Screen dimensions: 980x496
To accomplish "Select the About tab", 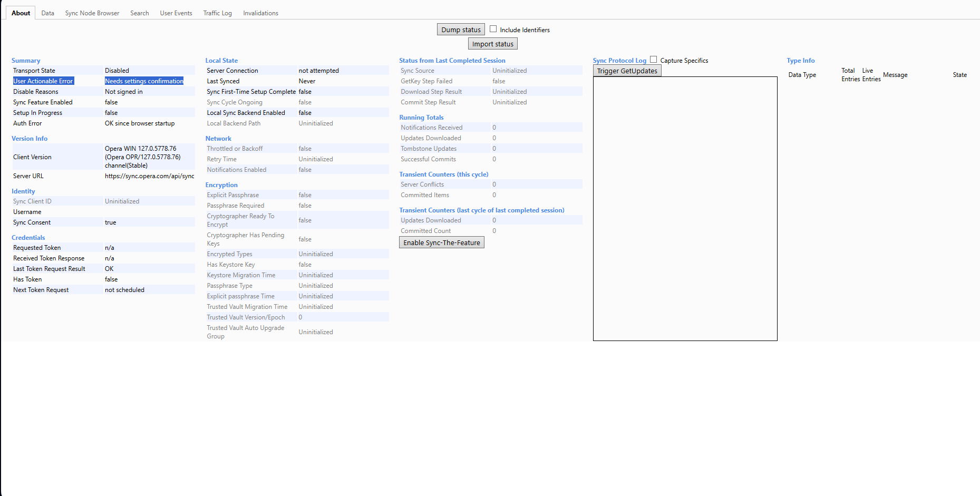I will pyautogui.click(x=20, y=13).
